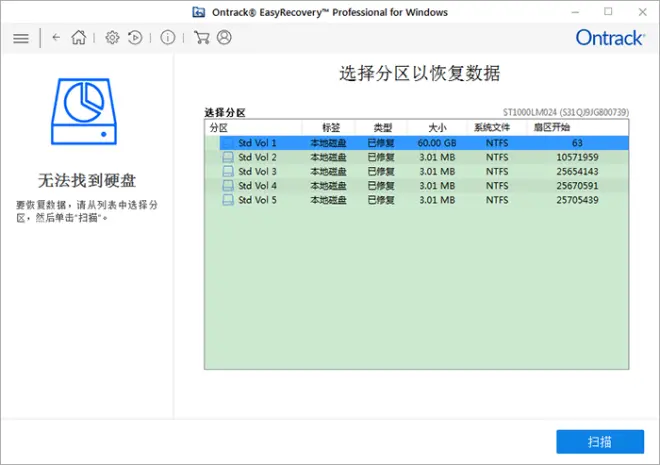Click sector start value 25670591

coord(577,186)
